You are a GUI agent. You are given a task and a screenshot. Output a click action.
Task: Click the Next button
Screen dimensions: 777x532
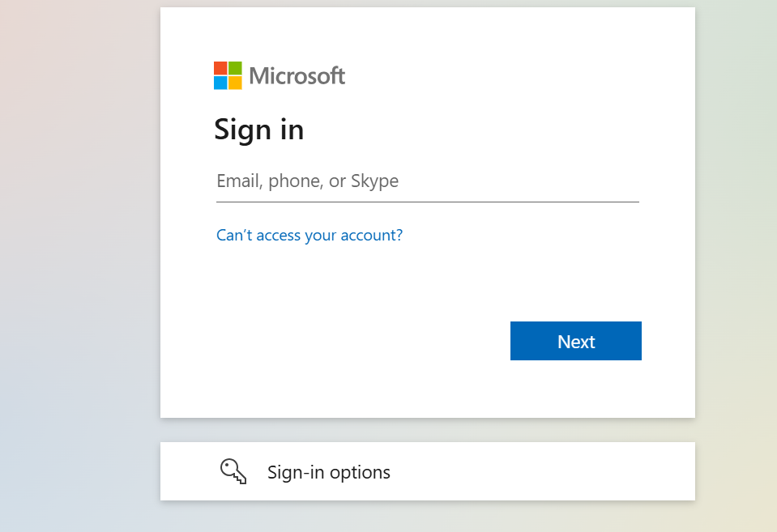576,341
